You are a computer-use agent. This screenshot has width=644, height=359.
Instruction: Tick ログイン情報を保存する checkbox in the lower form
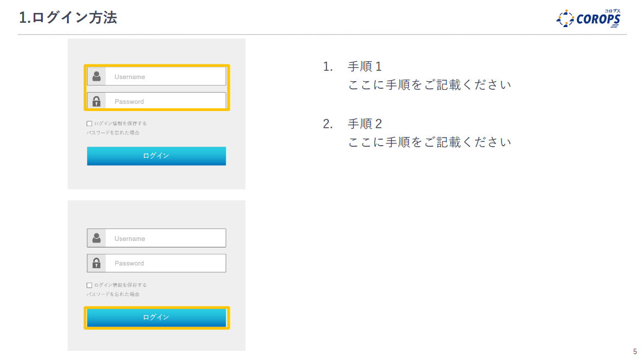[x=89, y=285]
